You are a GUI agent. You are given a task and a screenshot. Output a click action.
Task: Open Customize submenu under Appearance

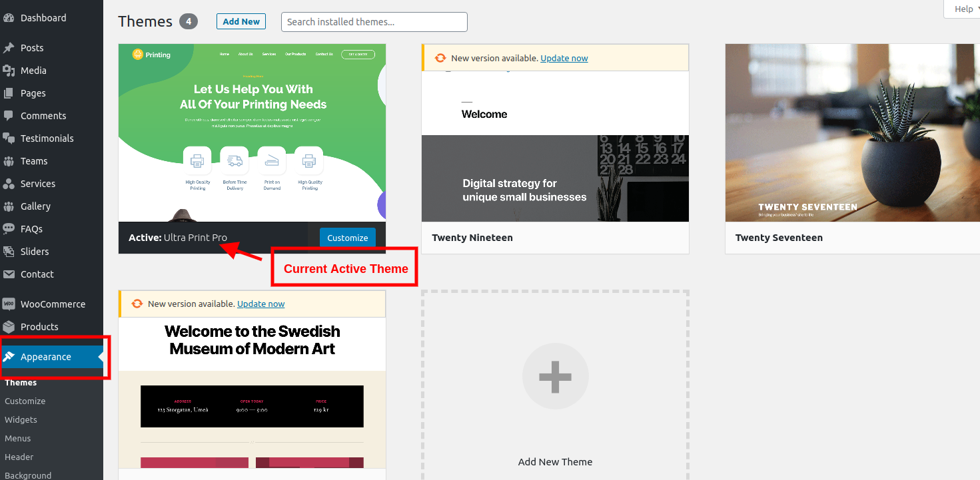(x=25, y=401)
